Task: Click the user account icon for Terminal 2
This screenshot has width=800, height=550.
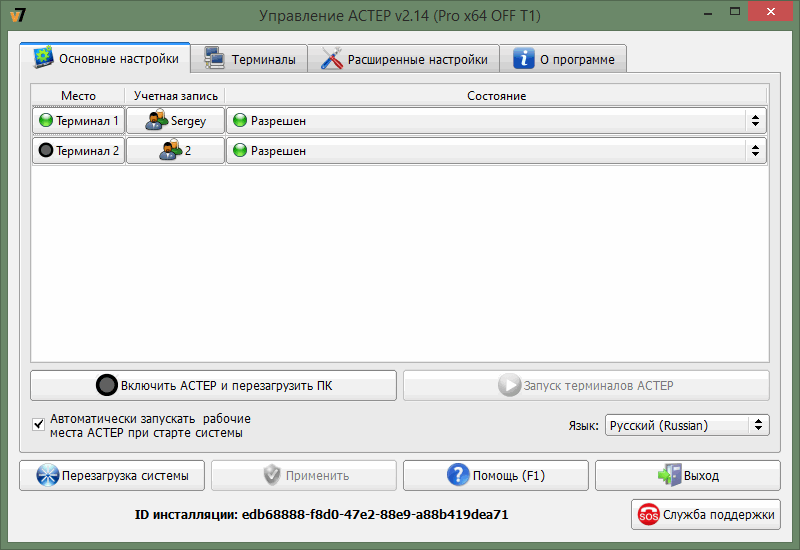Action: (x=171, y=151)
